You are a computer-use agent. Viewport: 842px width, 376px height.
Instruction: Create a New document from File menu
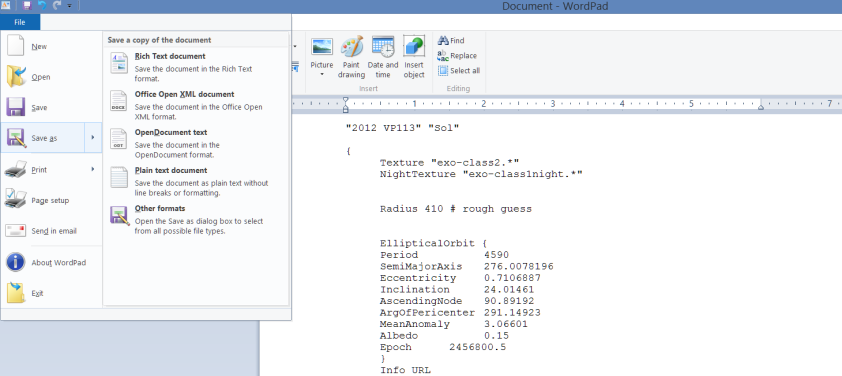[51, 46]
